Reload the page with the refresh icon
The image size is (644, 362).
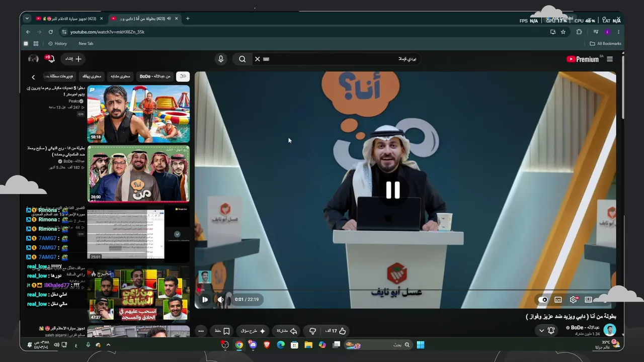point(51,32)
